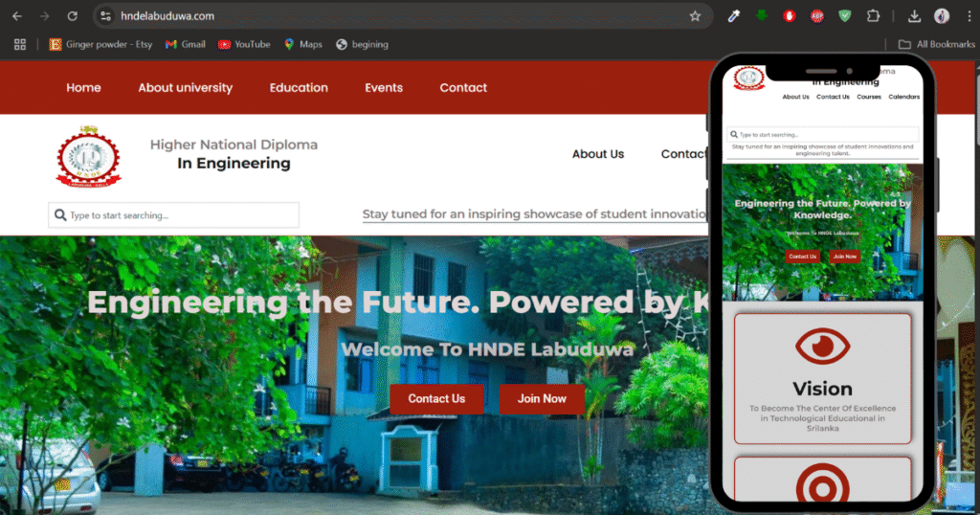Open the green shield extension
This screenshot has width=980, height=515.
(x=845, y=16)
